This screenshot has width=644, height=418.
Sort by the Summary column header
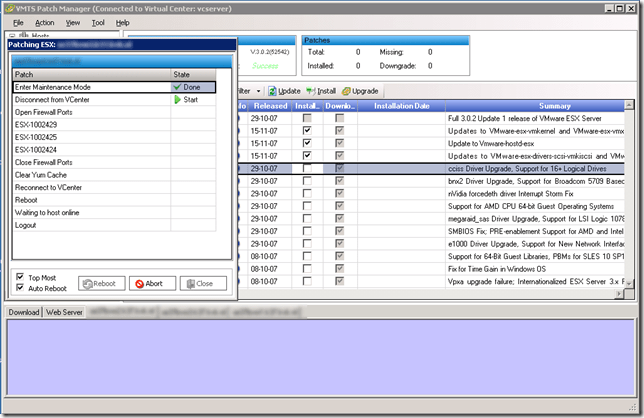(x=535, y=106)
